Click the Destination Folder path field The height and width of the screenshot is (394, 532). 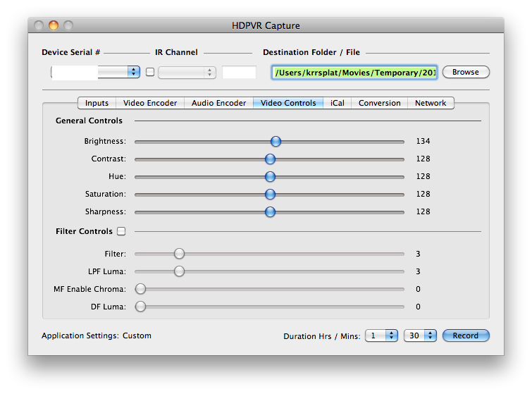[354, 73]
